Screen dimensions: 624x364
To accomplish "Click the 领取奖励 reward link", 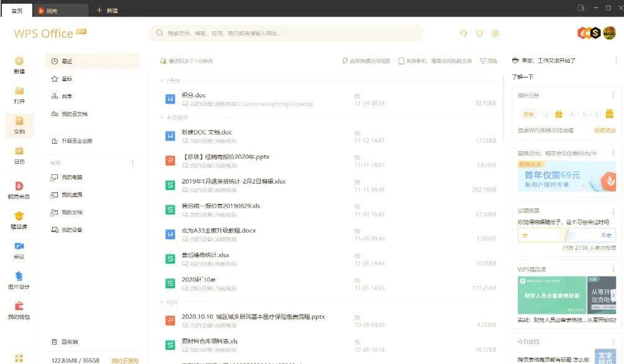I will click(605, 130).
